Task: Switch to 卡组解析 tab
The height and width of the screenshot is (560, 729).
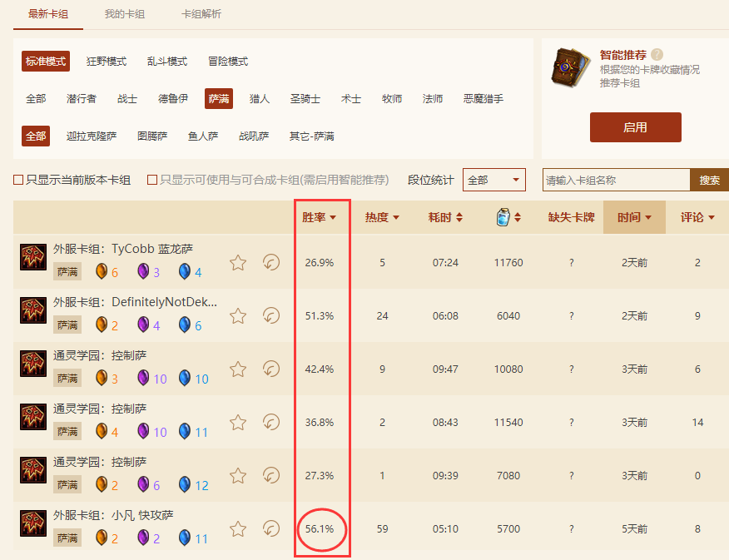Action: pos(201,14)
